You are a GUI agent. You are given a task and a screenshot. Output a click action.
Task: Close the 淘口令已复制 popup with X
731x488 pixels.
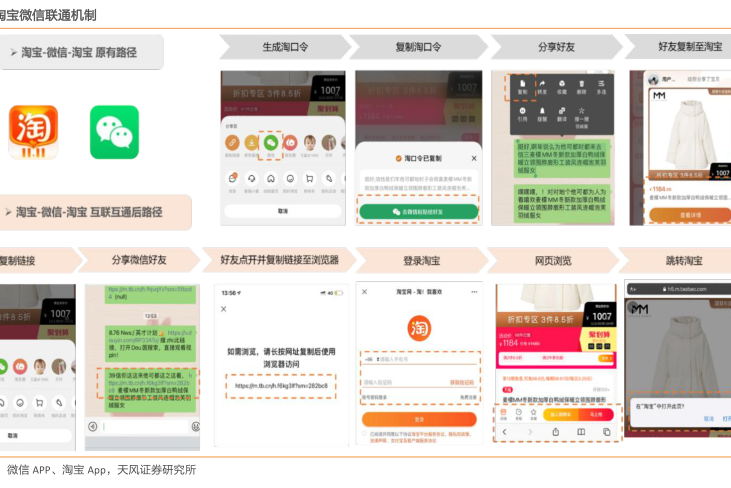[474, 158]
